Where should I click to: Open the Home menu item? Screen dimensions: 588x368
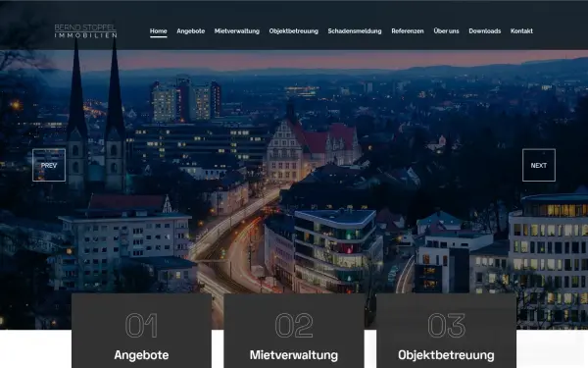click(158, 31)
